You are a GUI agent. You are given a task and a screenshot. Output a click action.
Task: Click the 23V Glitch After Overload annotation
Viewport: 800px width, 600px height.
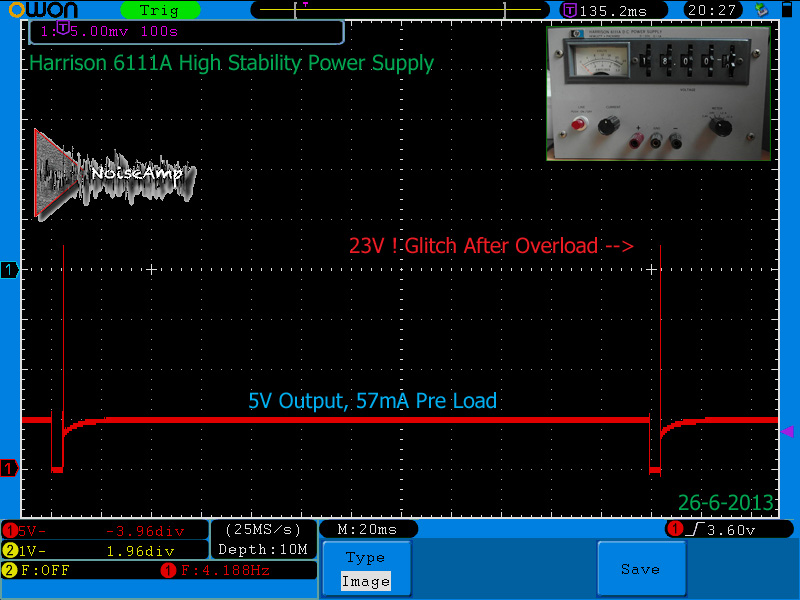491,246
